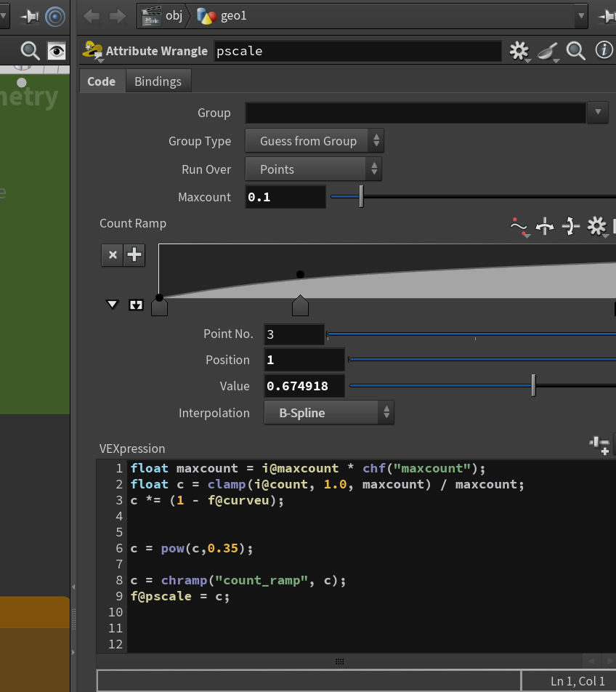This screenshot has width=616, height=692.
Task: Click the x button to remove ramp point
Action: [x=113, y=254]
